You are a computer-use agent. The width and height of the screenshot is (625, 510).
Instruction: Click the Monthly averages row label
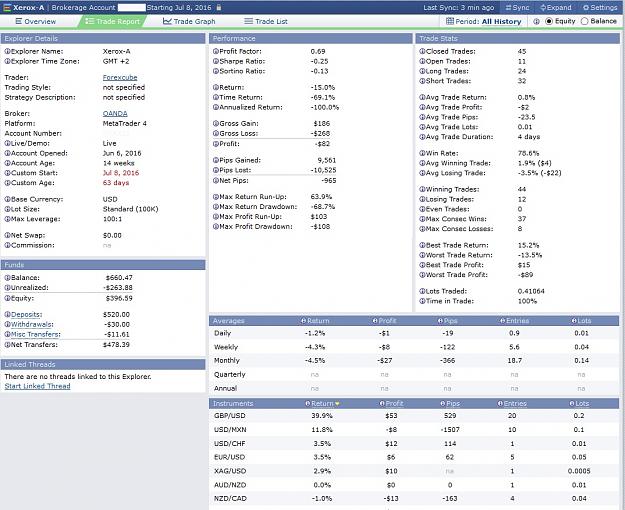pyautogui.click(x=227, y=360)
